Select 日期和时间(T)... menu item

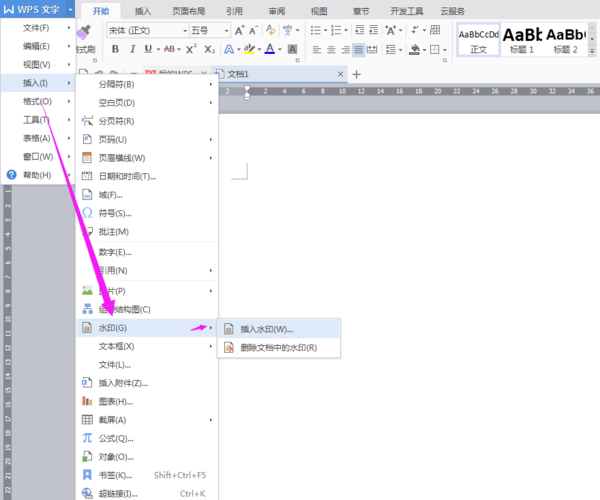click(x=147, y=176)
